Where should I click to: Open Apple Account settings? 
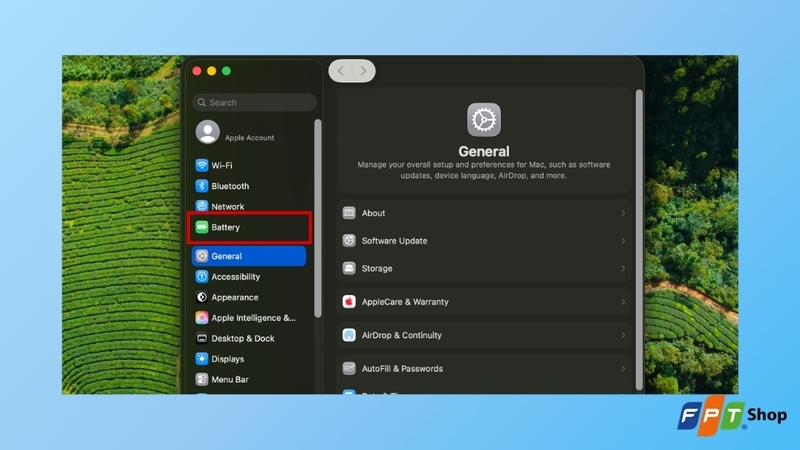pyautogui.click(x=249, y=132)
